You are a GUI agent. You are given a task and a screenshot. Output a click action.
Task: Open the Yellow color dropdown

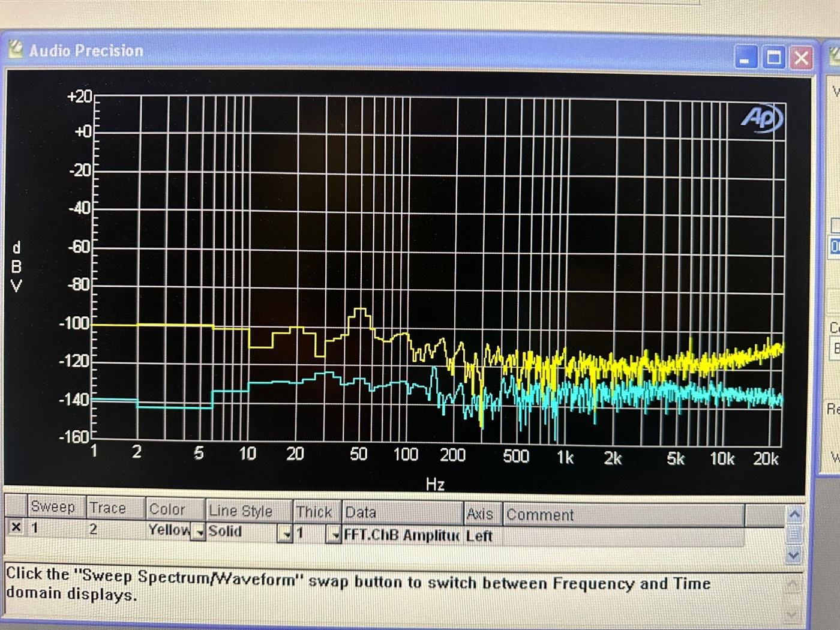(x=197, y=532)
